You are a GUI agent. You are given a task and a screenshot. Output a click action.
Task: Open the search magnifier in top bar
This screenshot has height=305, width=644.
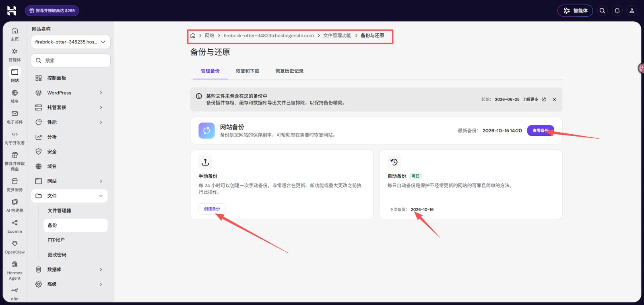[602, 11]
